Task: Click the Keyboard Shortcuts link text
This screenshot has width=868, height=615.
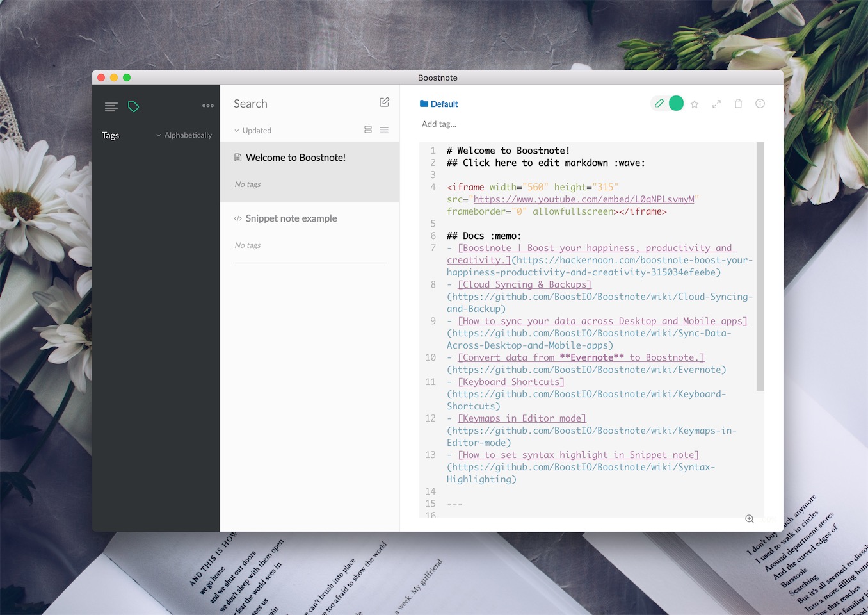Action: point(511,382)
